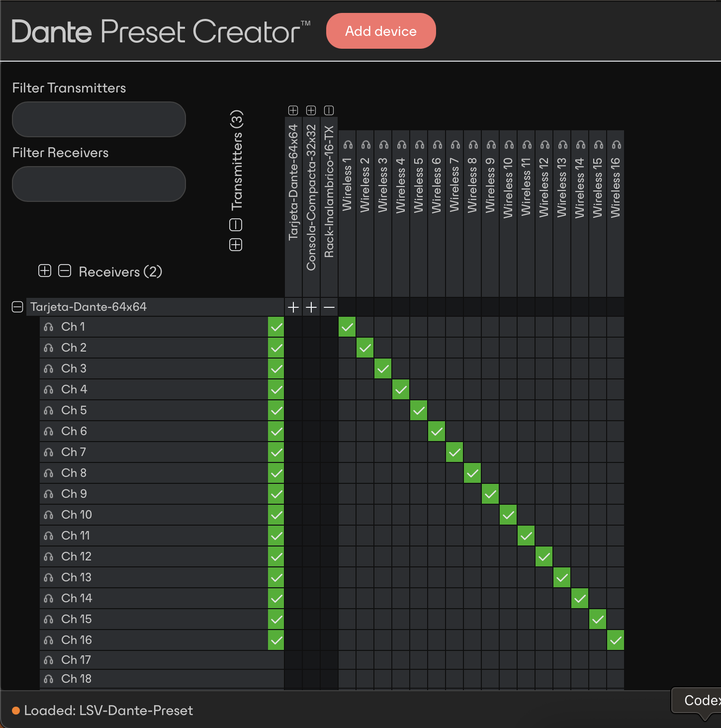Expand Tarjeta-Dante-64x64 transmitter column

(293, 110)
